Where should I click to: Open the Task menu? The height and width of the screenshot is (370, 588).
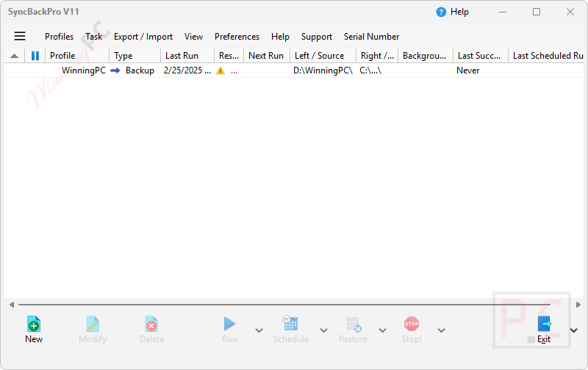pos(94,36)
